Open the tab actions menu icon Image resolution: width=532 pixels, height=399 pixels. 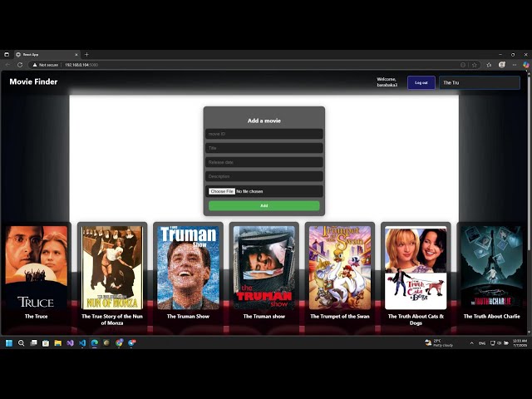pos(7,54)
